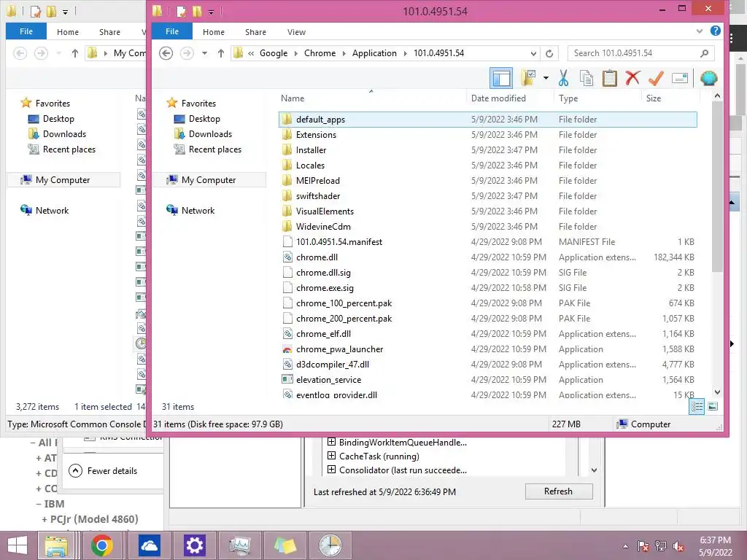Click the Search 101.0.4951.54 field

click(640, 53)
